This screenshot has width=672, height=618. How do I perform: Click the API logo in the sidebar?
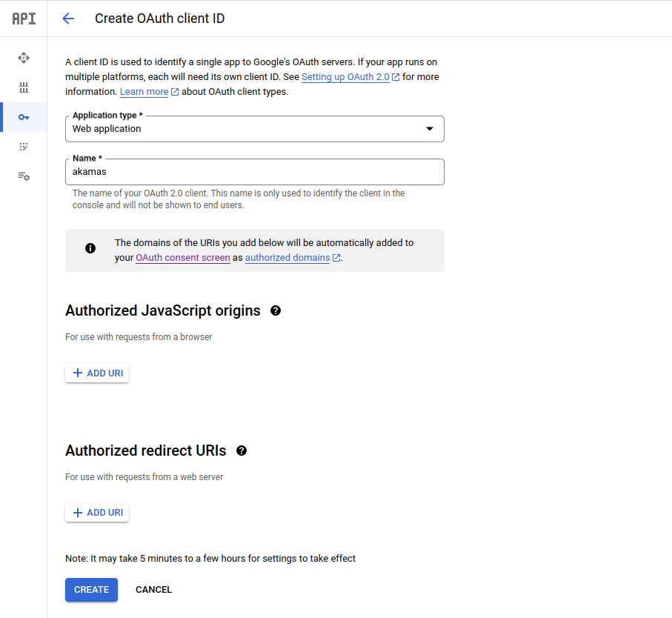24,19
